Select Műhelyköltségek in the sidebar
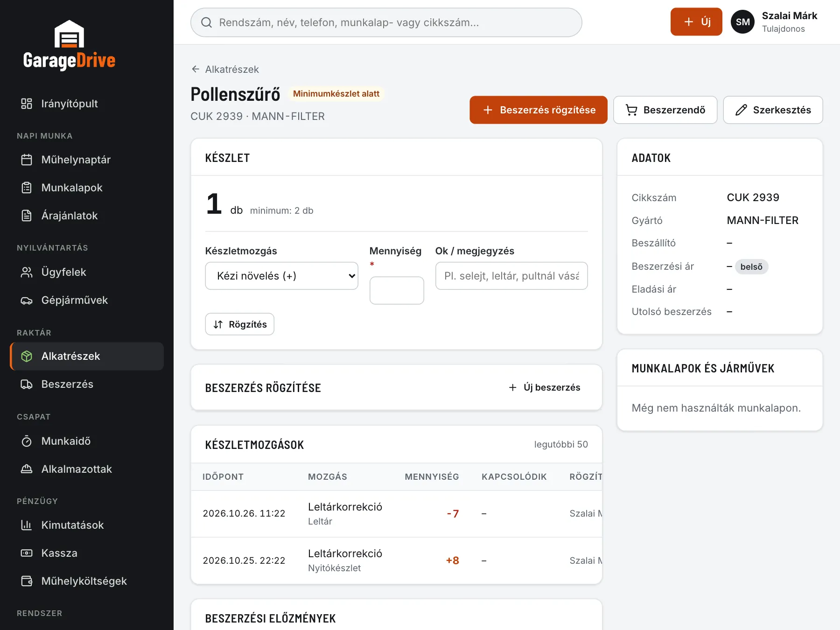This screenshot has height=630, width=840. [x=87, y=581]
